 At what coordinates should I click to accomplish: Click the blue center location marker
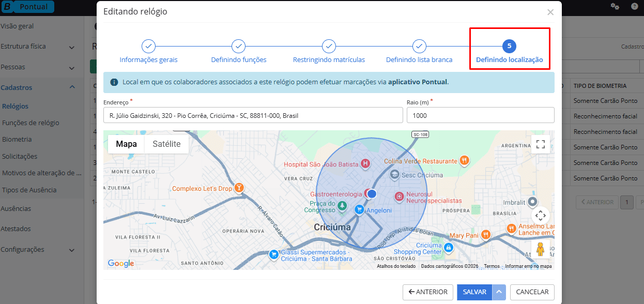pyautogui.click(x=372, y=193)
